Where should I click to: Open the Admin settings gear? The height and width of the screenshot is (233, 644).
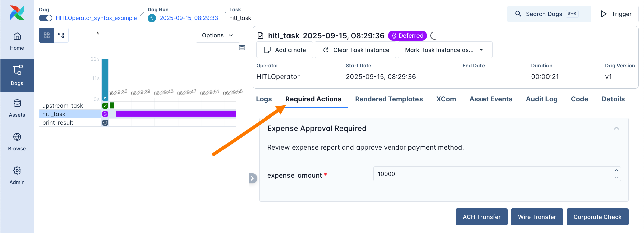[17, 175]
